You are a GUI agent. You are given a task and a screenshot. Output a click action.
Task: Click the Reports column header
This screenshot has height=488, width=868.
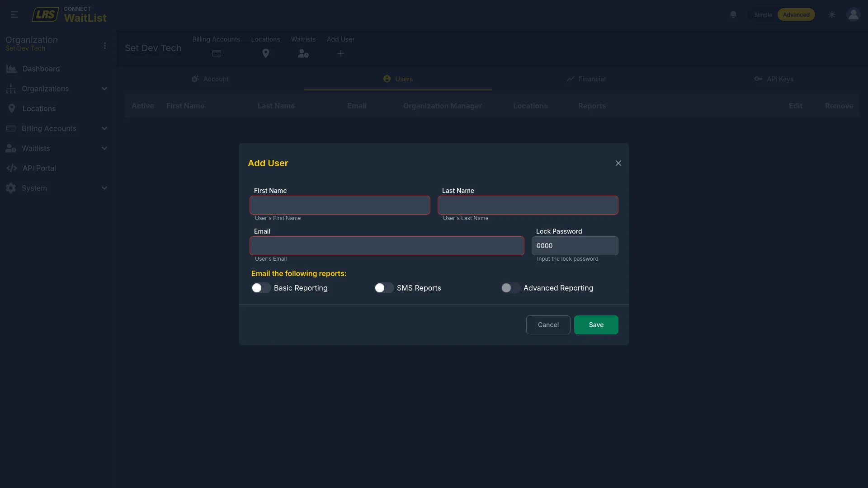click(x=592, y=106)
